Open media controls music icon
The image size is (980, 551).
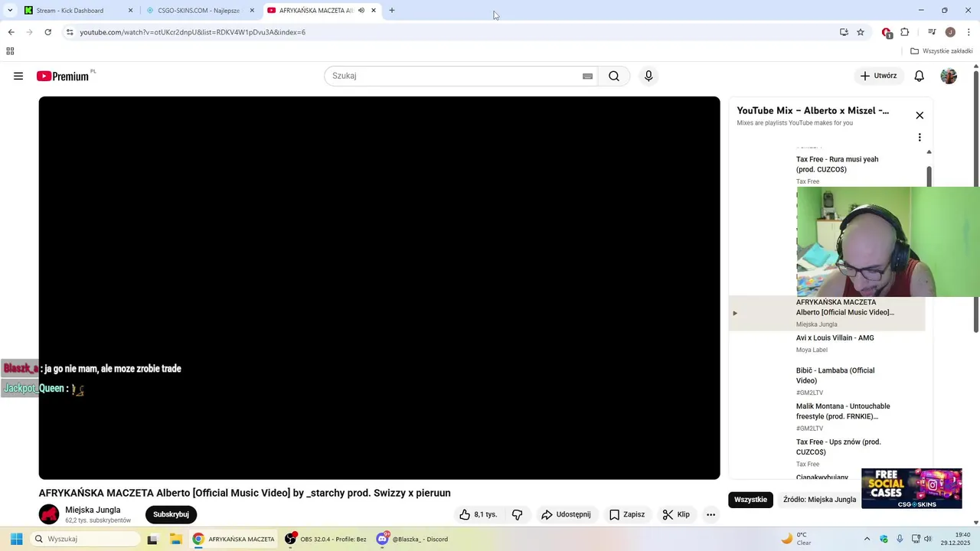(932, 32)
